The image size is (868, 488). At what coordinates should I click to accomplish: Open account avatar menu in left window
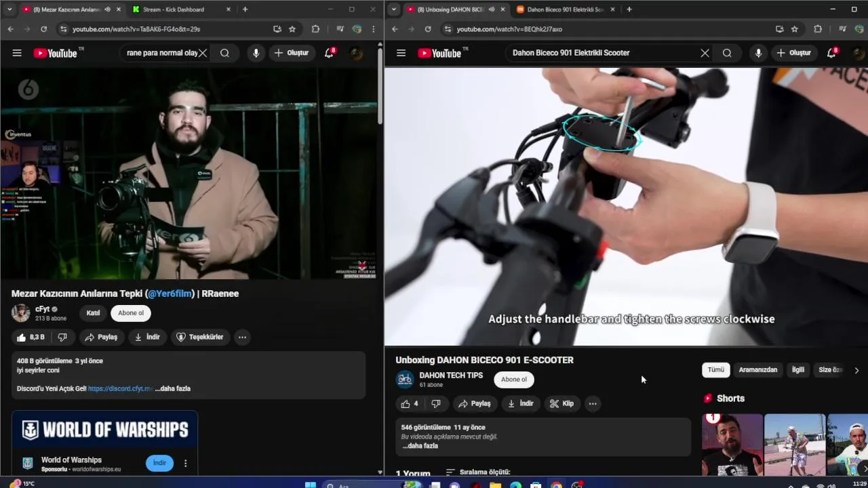(357, 53)
